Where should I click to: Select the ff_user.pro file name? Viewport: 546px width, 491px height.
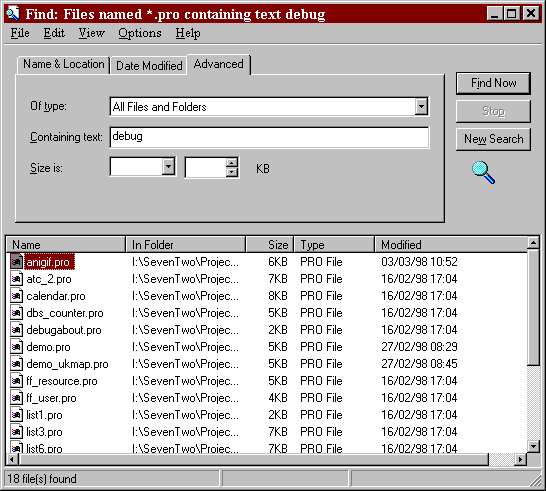point(51,398)
